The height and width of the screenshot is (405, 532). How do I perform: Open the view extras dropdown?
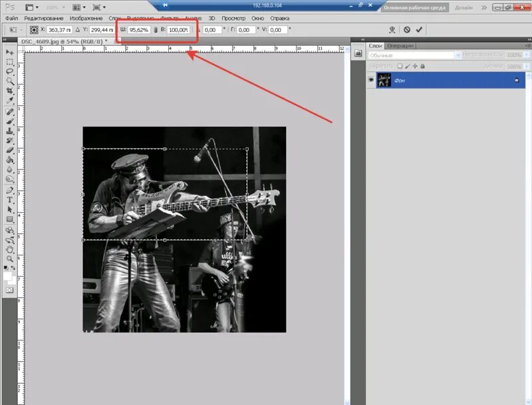[32, 7]
